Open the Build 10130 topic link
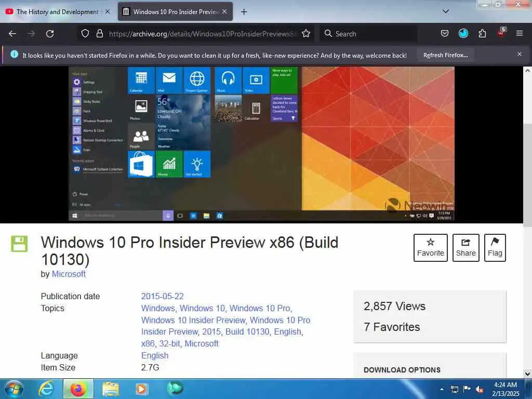 [247, 331]
